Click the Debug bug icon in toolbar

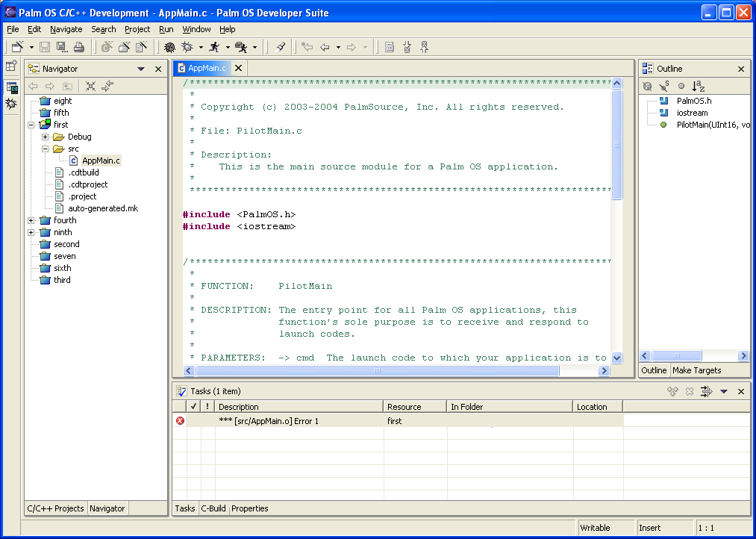(x=187, y=47)
